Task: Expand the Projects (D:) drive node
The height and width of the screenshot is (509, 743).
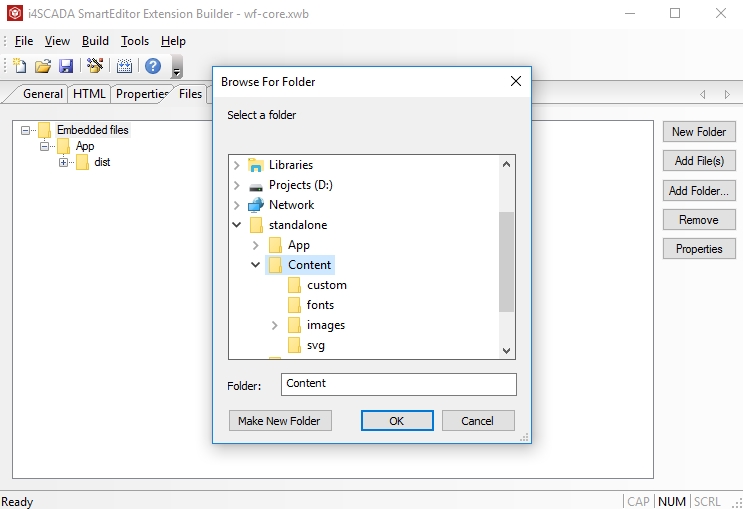Action: point(236,185)
